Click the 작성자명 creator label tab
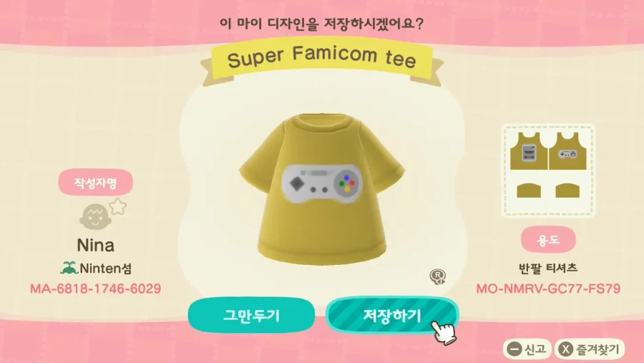This screenshot has height=363, width=644. (95, 183)
